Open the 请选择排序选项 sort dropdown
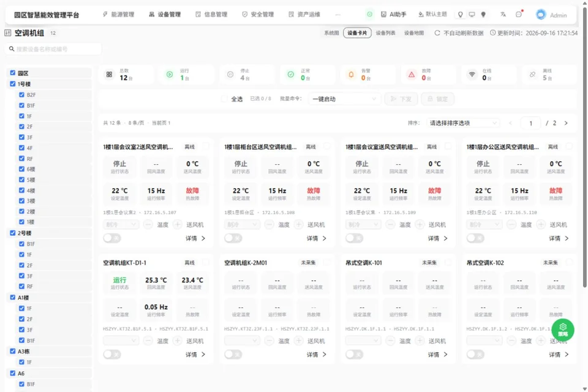Viewport: 588px width, 392px height. point(463,123)
